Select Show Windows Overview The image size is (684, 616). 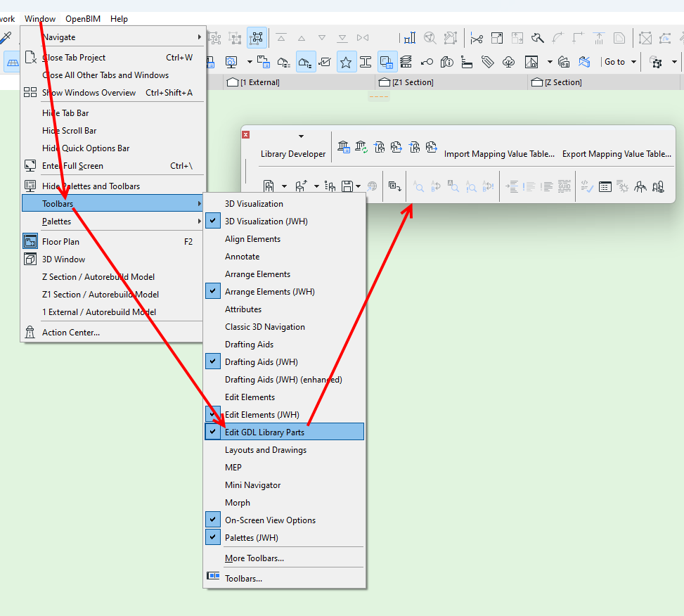(112, 93)
